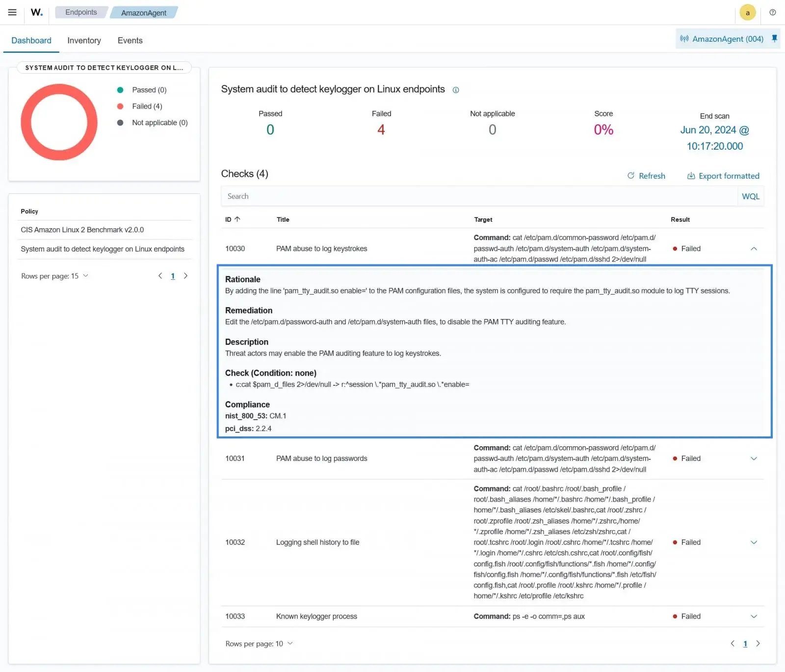785x672 pixels.
Task: Click the Wazuh logo home icon
Action: (x=37, y=12)
